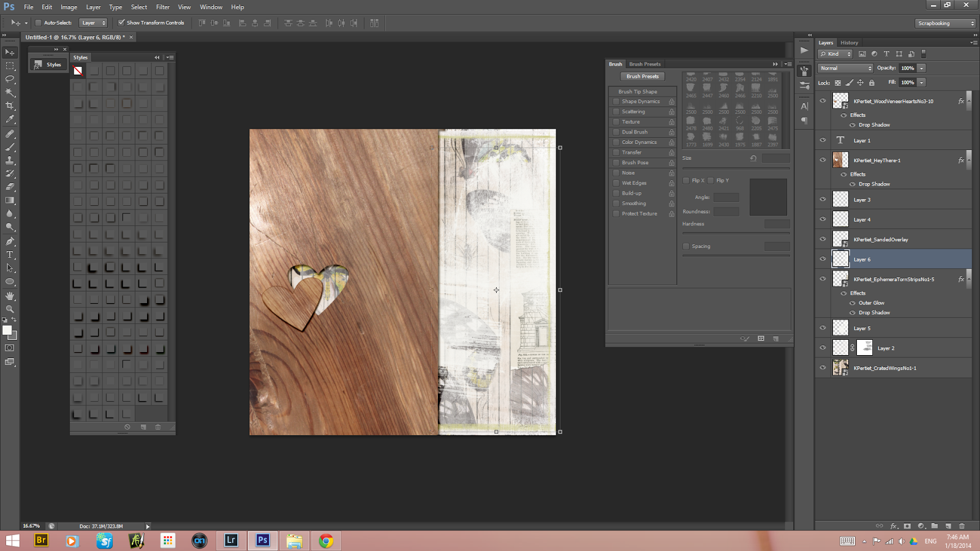Switch to the History tab
Screen dimensions: 980x551
849,43
